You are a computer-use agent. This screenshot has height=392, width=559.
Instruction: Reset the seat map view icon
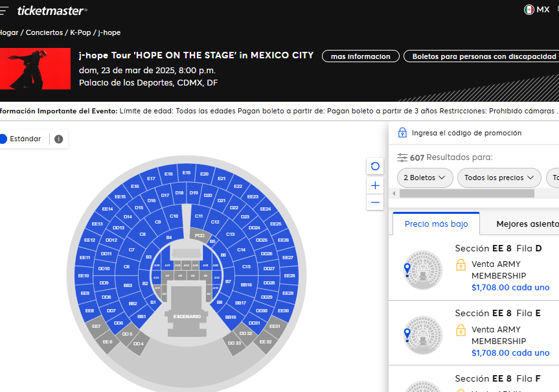tap(375, 167)
